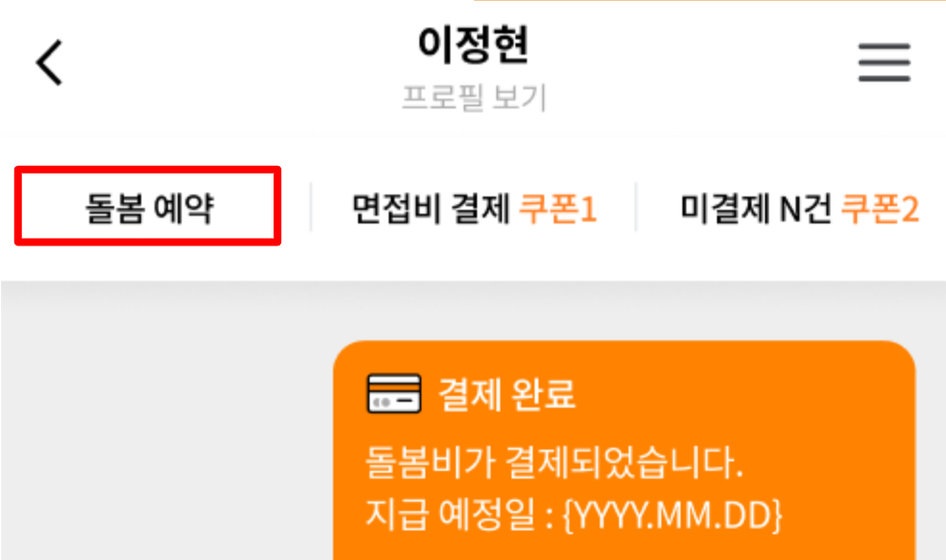Tap the orange 쿠폰1 badge

click(x=558, y=209)
